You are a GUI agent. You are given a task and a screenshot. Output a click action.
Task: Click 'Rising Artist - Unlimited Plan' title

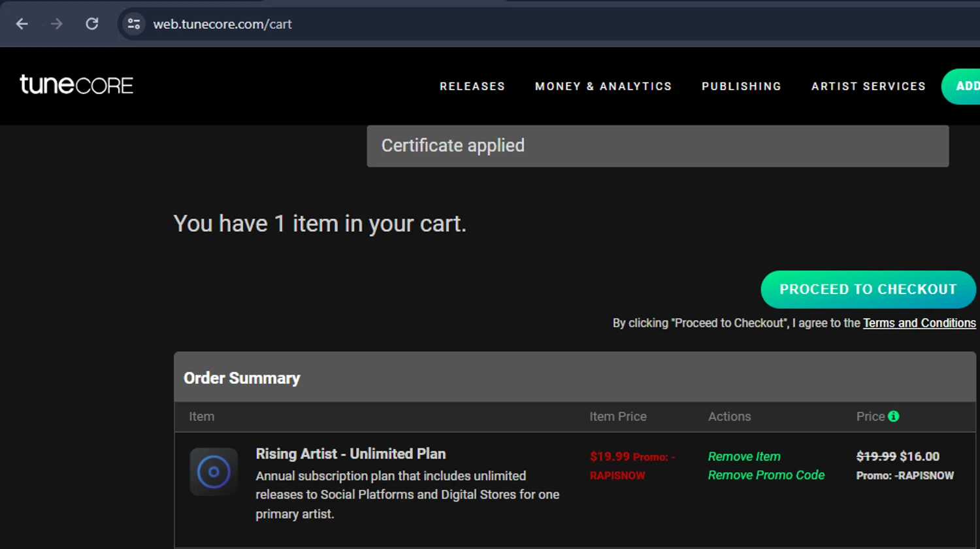point(351,454)
